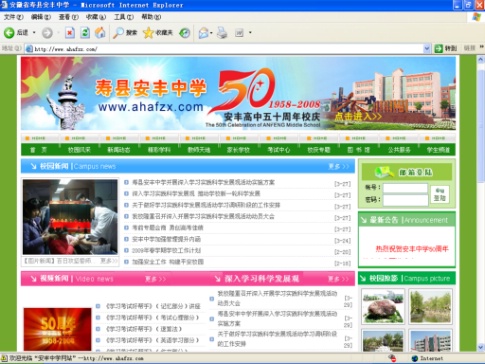Image resolution: width=485 pixels, height=364 pixels.
Task: Open the 校园风采 navigation tab
Action: [79, 150]
